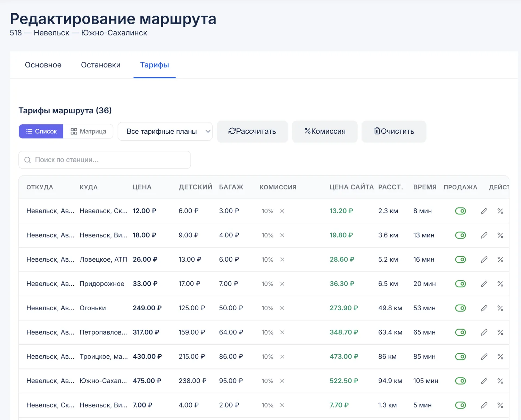
Task: Remove 10% commission from 430.00 ₽ row
Action: coord(282,357)
